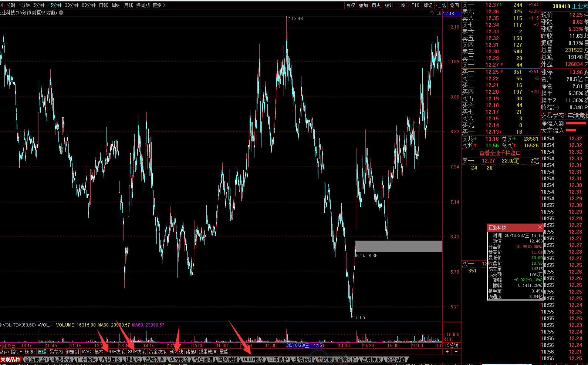The width and height of the screenshot is (588, 365).
Task: Expand the 更多 timeframe options
Action: [159, 5]
